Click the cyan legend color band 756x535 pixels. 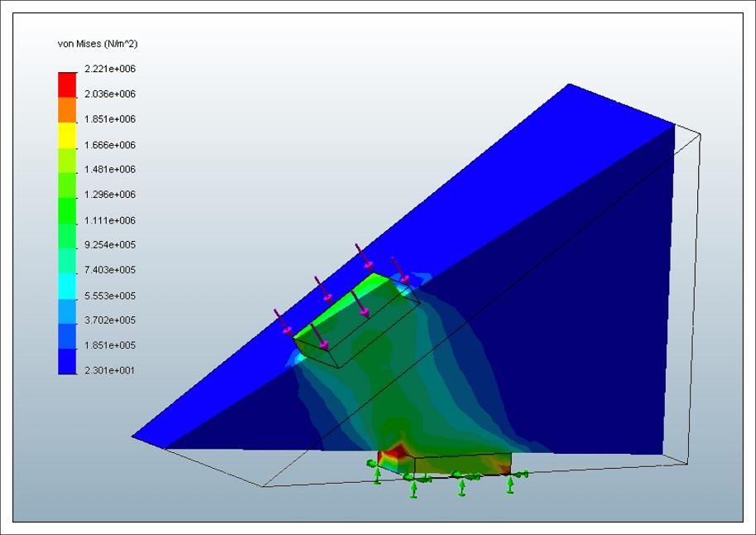[x=67, y=286]
